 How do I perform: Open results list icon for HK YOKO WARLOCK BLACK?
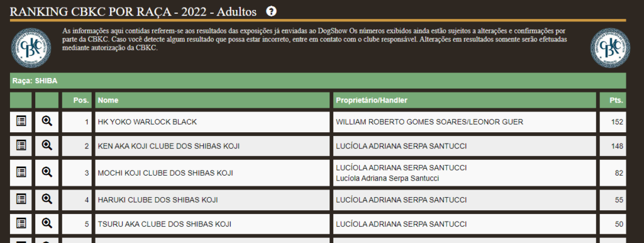point(21,121)
